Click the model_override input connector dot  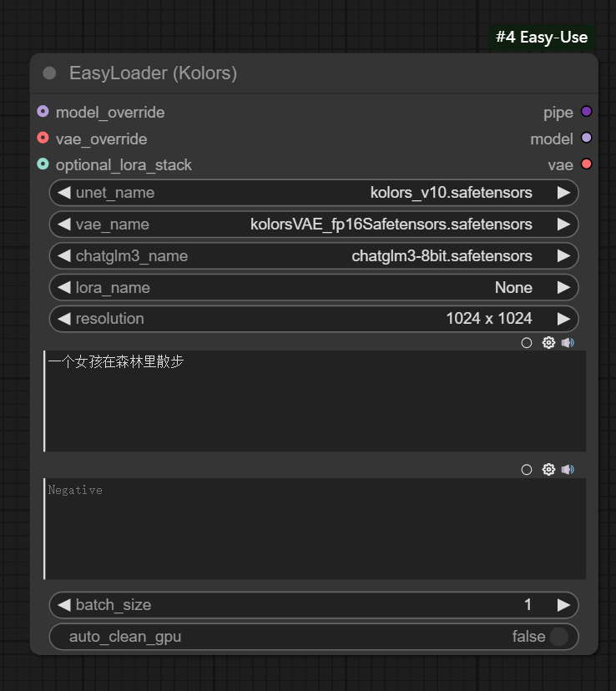click(x=43, y=112)
